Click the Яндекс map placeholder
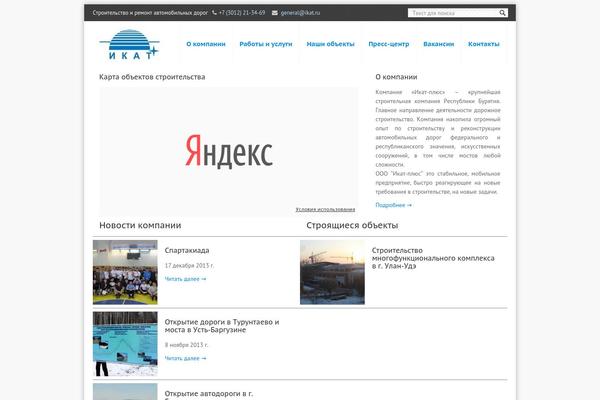The width and height of the screenshot is (600, 400). pos(229,152)
